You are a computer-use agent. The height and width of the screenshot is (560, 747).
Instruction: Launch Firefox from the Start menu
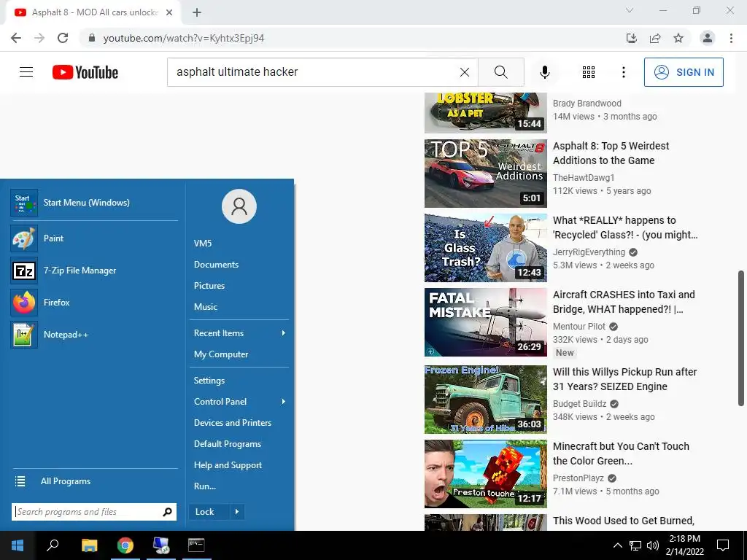coord(94,303)
